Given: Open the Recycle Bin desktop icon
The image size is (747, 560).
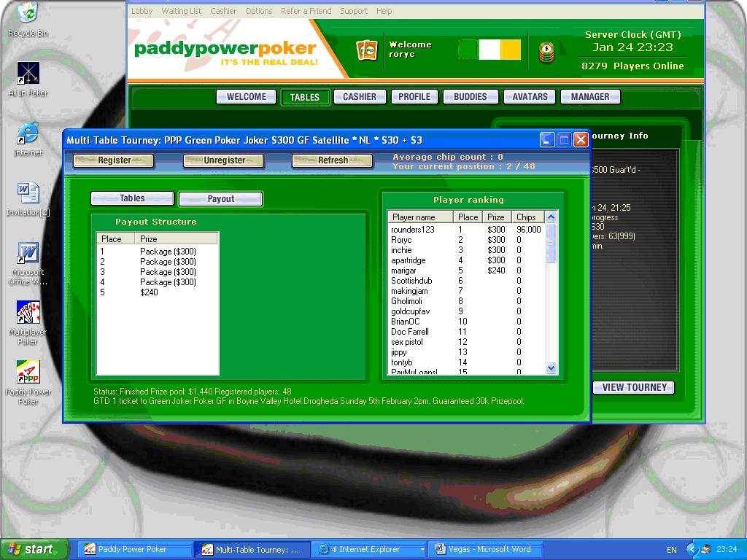Looking at the screenshot, I should tap(28, 19).
